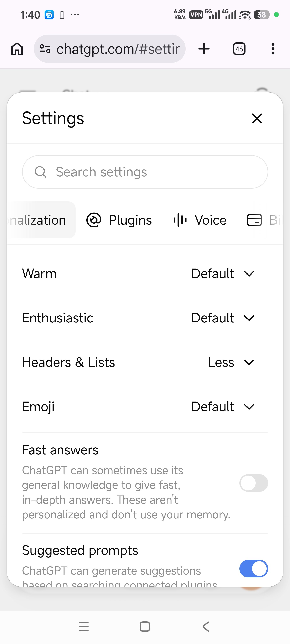Select the Personalization tab
290x644 pixels.
[41, 220]
